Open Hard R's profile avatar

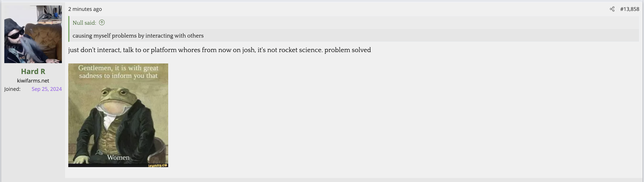33,34
